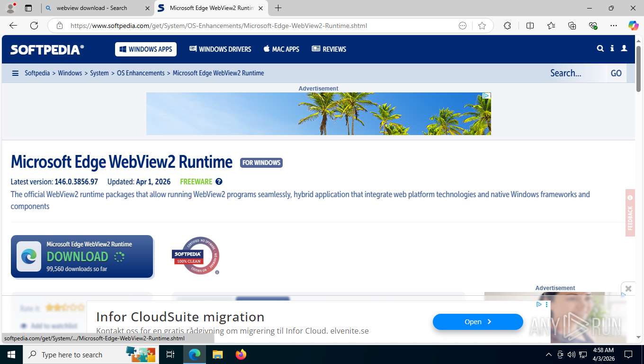Open Browser essentials heart icon
The image size is (644, 364).
click(x=593, y=26)
